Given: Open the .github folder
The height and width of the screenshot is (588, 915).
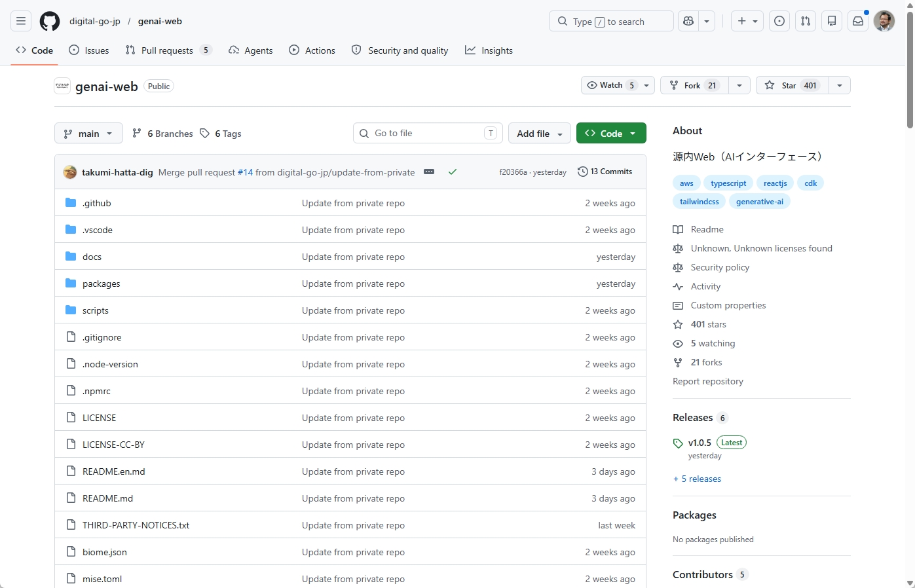Looking at the screenshot, I should click(97, 203).
